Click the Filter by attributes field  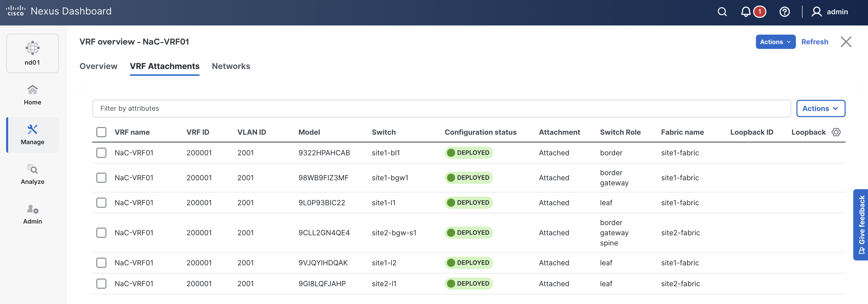click(441, 108)
